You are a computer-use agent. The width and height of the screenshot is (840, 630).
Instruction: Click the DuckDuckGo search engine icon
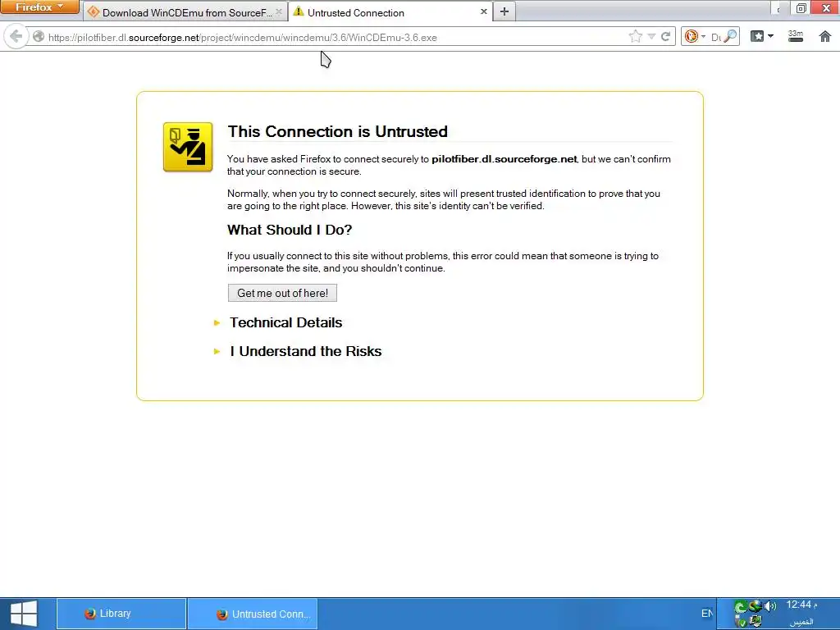tap(691, 36)
